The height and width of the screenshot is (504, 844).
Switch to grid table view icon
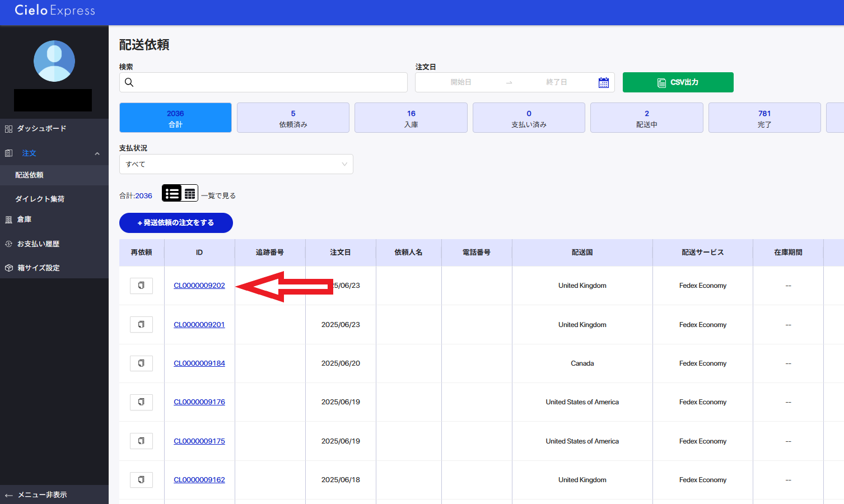coord(190,193)
